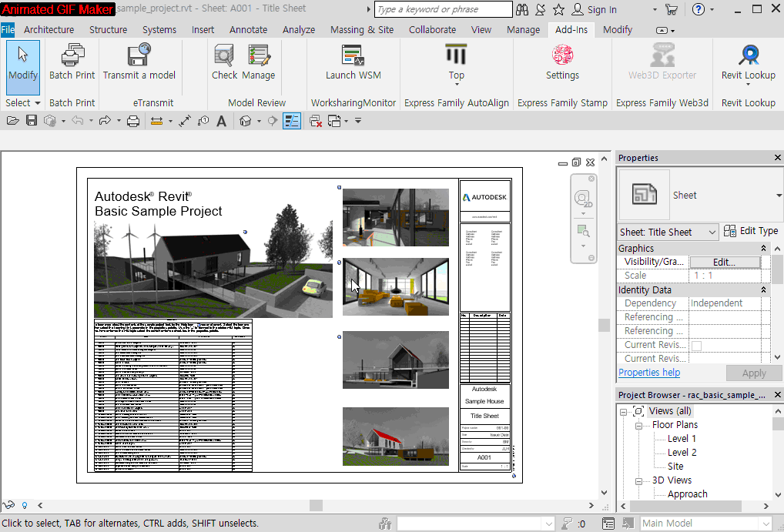Image resolution: width=784 pixels, height=532 pixels.
Task: Collapse the Graphics properties section
Action: (x=763, y=249)
